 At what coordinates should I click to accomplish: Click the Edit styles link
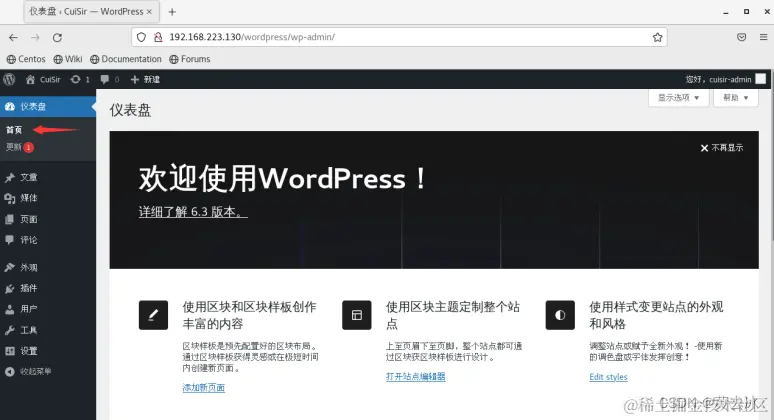click(x=608, y=377)
